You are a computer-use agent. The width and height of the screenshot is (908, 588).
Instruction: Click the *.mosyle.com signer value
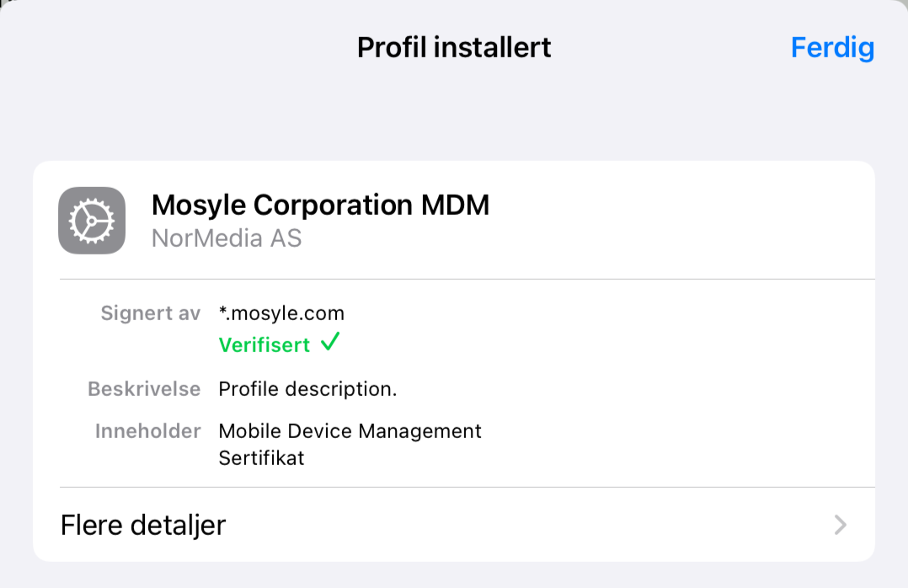pos(281,313)
